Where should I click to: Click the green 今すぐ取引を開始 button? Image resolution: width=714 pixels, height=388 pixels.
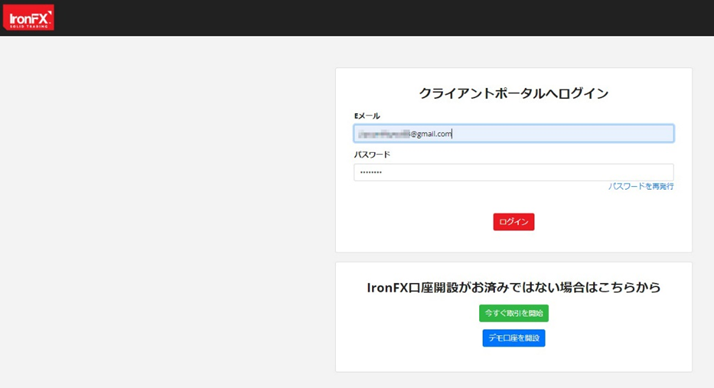tap(514, 313)
